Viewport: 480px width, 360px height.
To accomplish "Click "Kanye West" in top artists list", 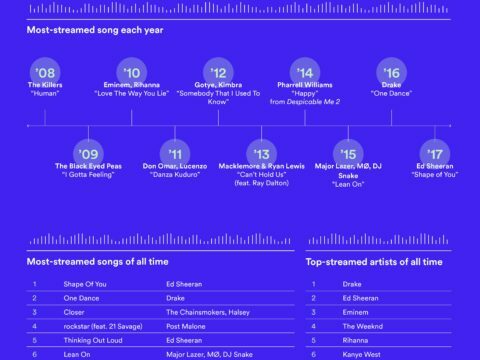I will coord(361,354).
